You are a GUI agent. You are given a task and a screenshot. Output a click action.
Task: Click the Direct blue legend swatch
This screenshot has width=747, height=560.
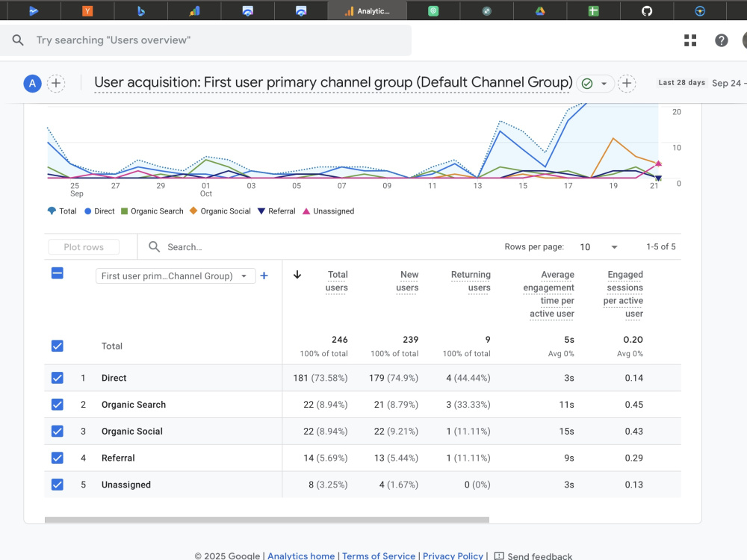(x=87, y=211)
